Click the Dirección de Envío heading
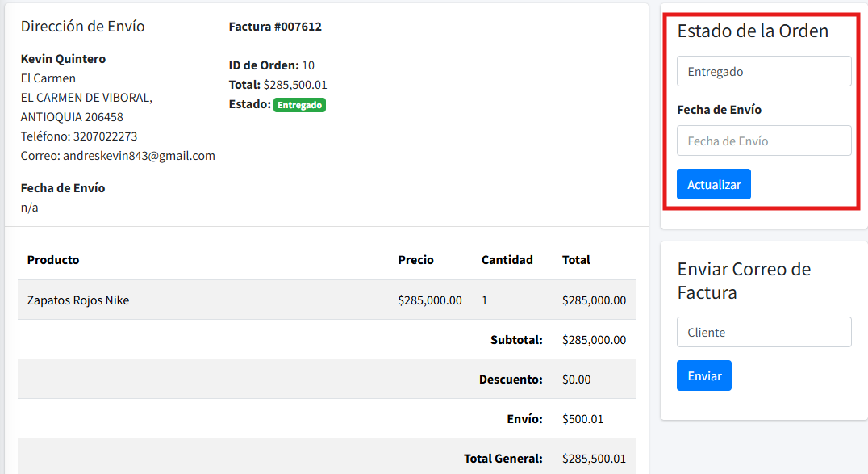Screen dimensions: 868x474 click(82, 27)
